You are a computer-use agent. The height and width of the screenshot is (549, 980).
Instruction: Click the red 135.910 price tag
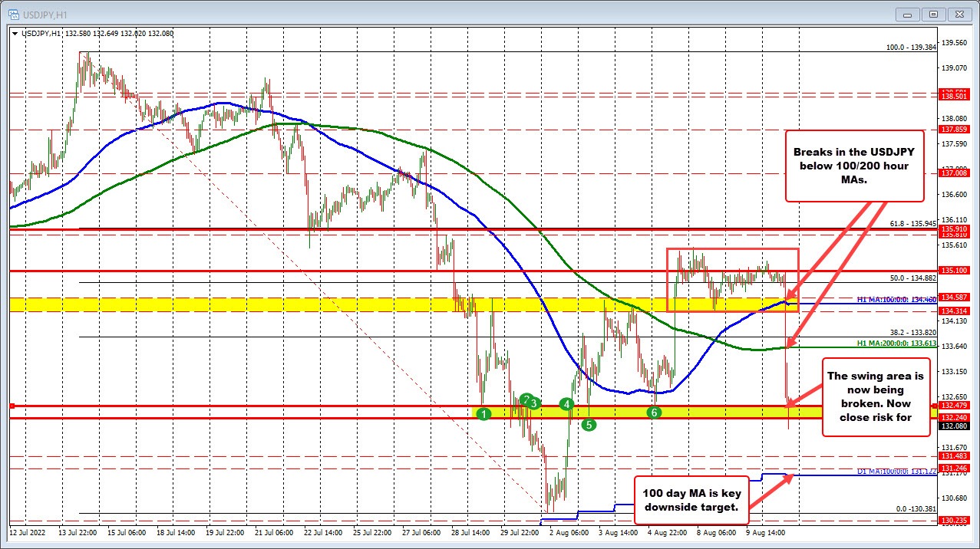click(953, 228)
